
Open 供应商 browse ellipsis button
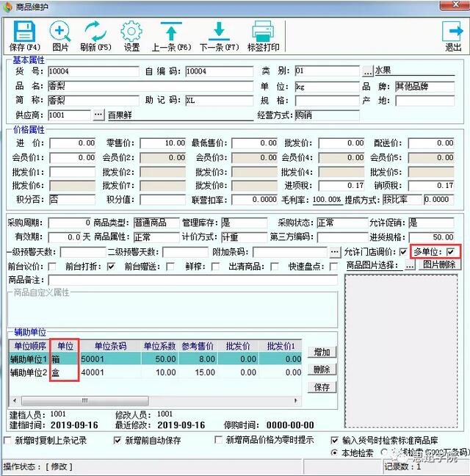point(99,115)
